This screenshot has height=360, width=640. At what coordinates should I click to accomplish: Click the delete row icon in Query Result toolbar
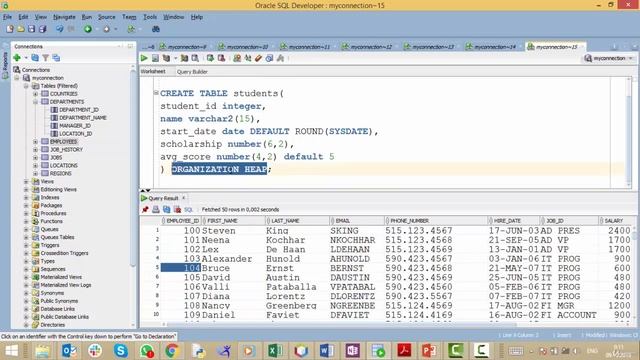[x=178, y=209]
